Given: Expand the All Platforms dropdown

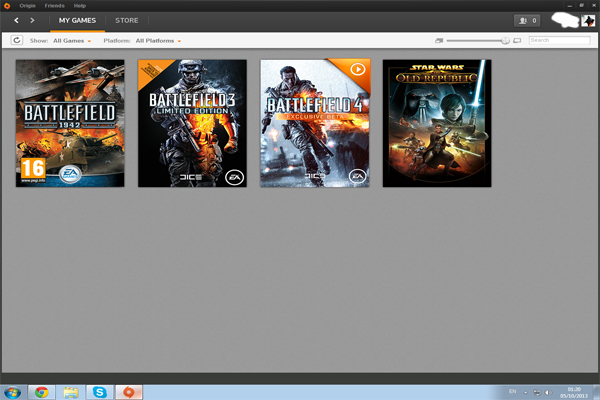Looking at the screenshot, I should point(158,41).
